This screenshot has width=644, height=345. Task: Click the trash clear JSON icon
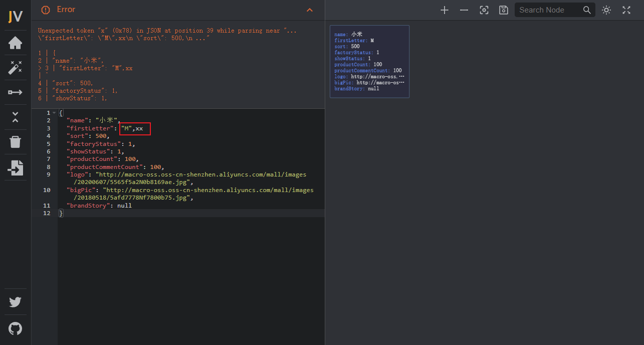tap(16, 142)
